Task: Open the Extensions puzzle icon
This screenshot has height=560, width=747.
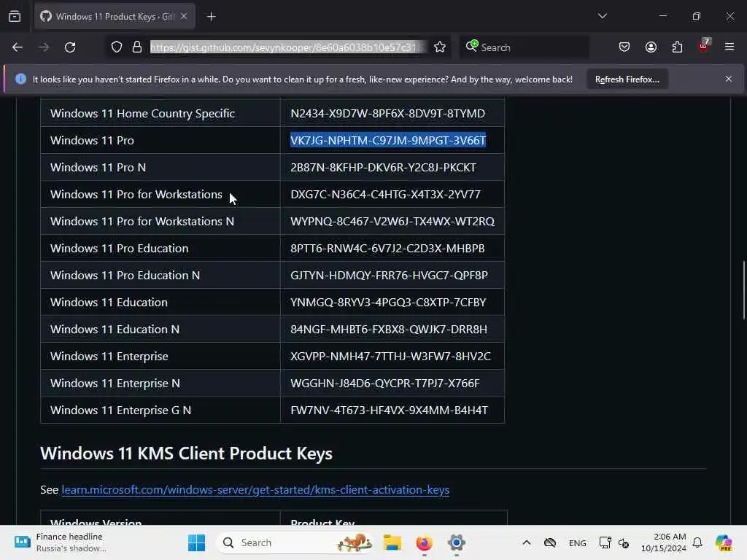Action: coord(677,47)
